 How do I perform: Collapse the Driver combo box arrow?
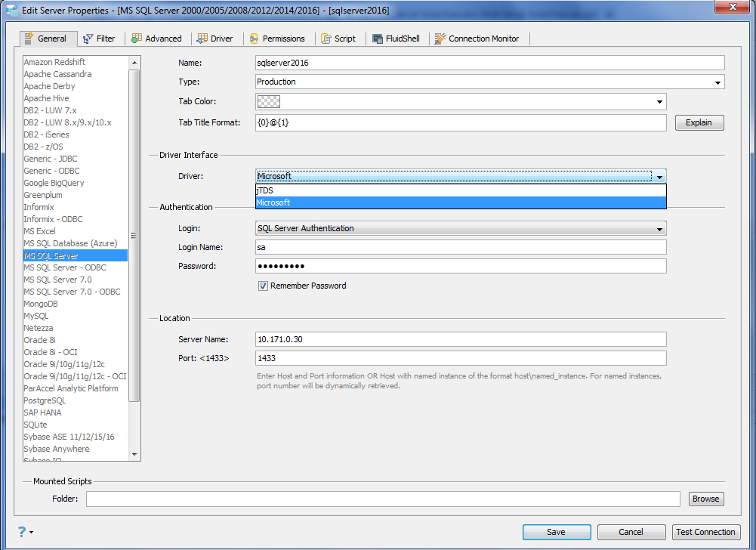pyautogui.click(x=659, y=177)
